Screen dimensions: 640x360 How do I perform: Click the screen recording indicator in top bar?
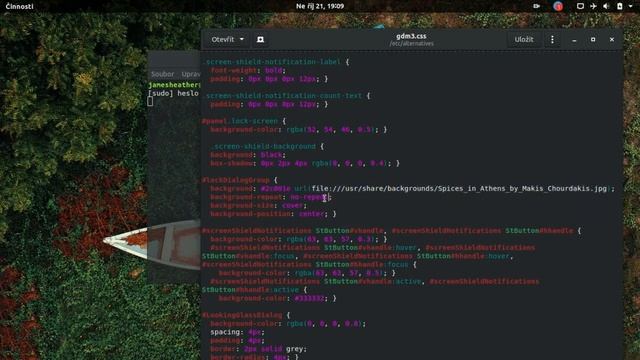(x=536, y=6)
